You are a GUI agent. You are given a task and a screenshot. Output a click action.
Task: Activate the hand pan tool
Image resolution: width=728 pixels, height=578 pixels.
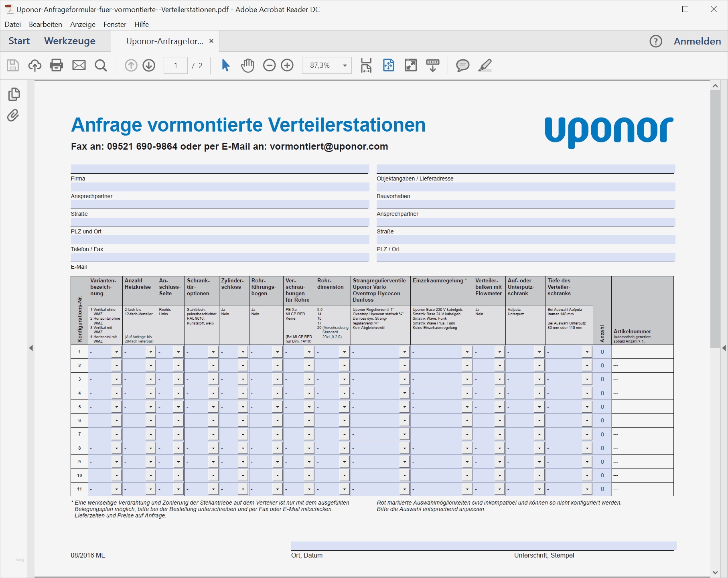click(x=248, y=65)
